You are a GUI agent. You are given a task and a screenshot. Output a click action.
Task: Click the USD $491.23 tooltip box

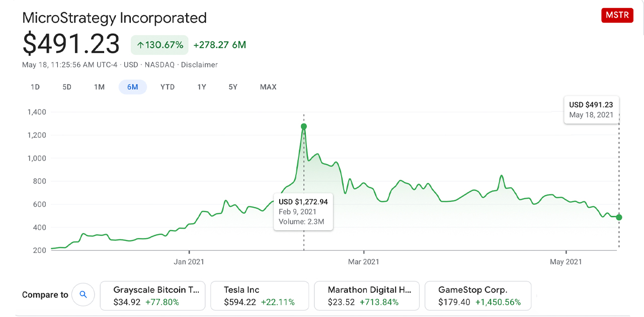(592, 110)
